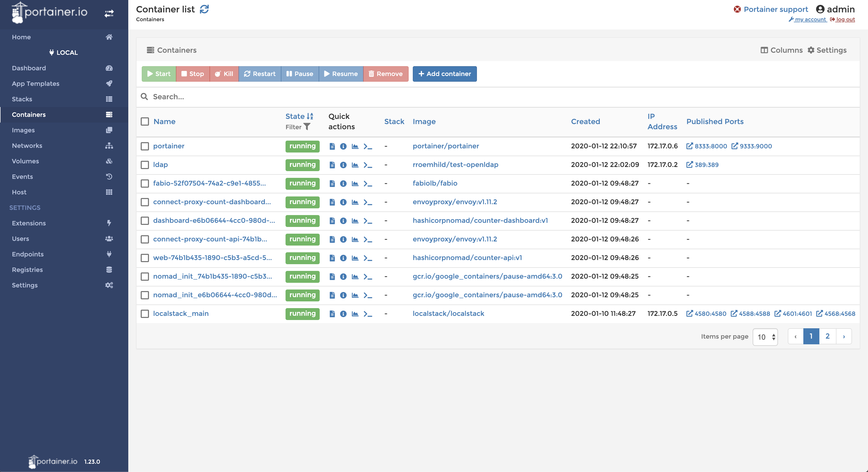Image resolution: width=868 pixels, height=472 pixels.
Task: Open logs icon for localstack_main row
Action: click(x=332, y=314)
